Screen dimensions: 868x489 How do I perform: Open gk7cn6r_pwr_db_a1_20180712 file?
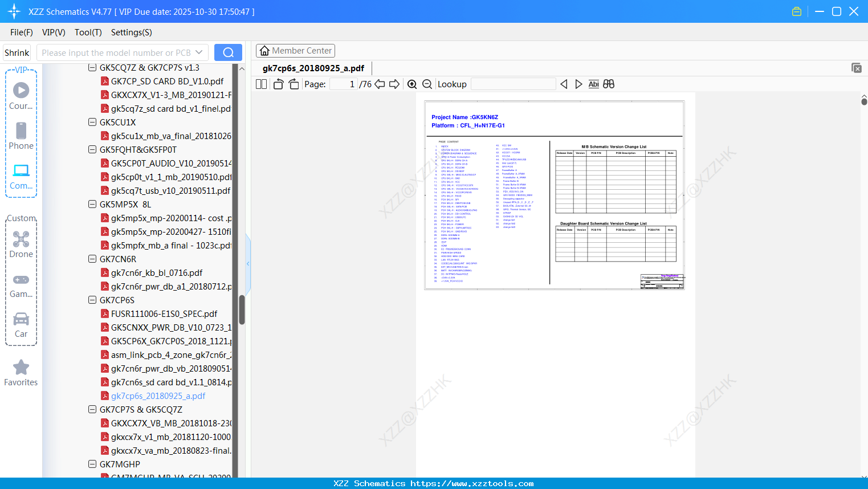(x=171, y=286)
